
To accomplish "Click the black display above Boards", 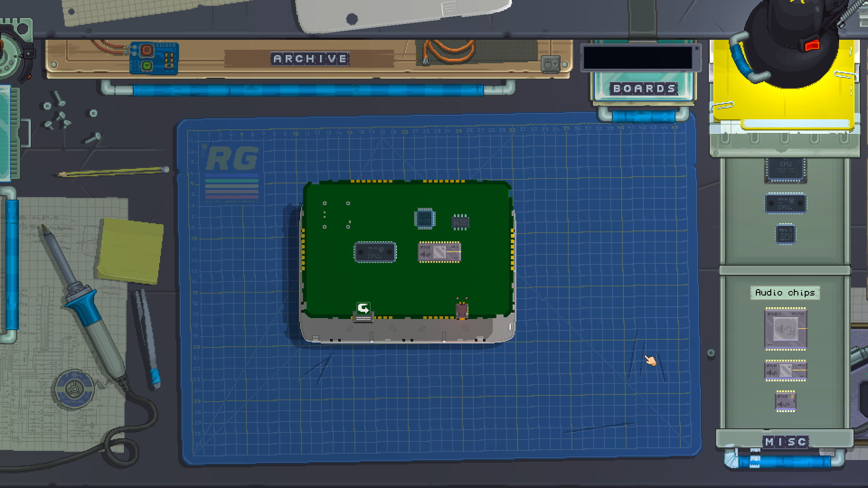I will tap(639, 58).
